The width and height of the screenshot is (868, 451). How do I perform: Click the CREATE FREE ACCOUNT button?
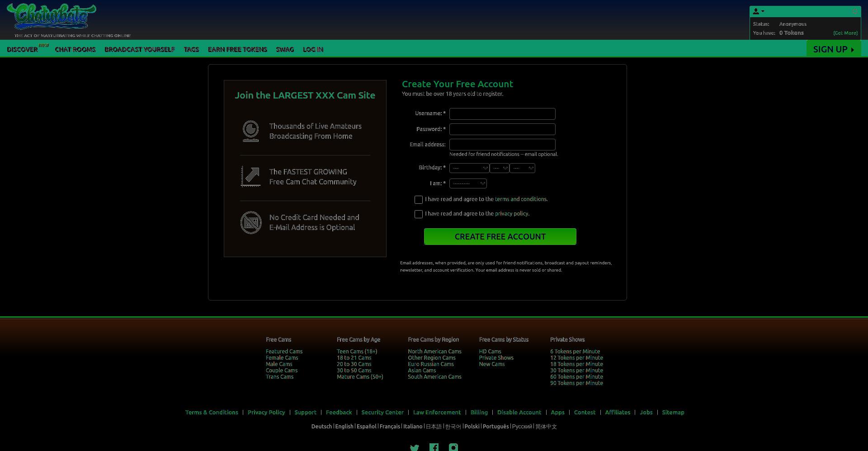[500, 237]
